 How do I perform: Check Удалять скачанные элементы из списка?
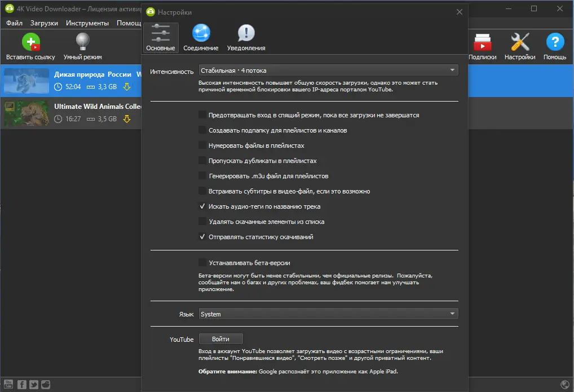point(202,221)
